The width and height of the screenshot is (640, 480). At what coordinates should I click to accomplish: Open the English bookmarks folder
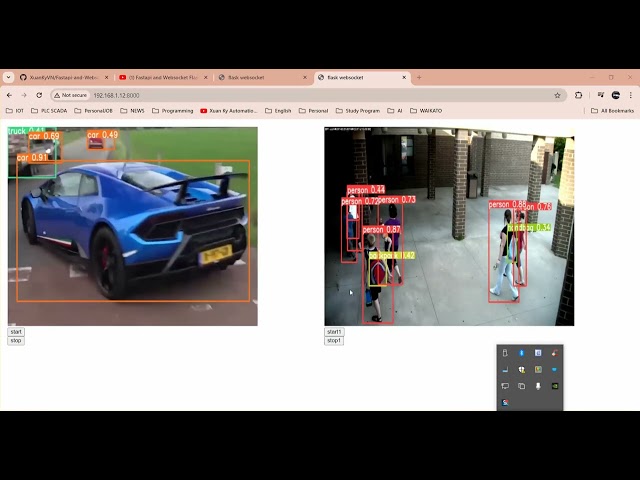point(278,111)
